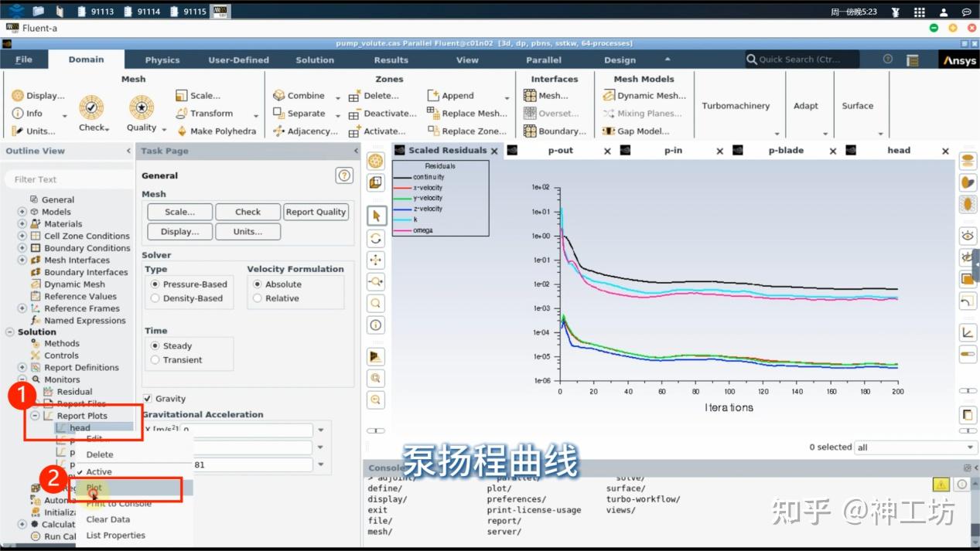
Task: Click the Display... button in Task Page
Action: 179,232
